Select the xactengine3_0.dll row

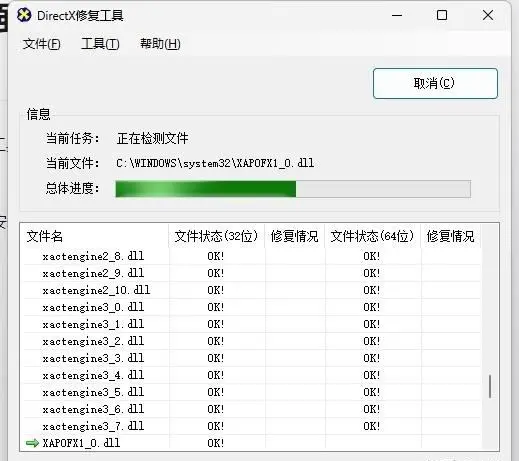click(252, 307)
